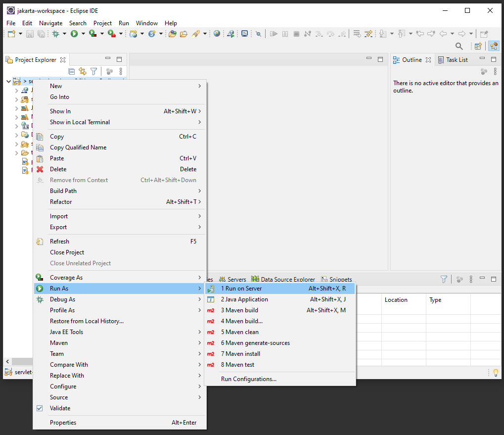Open Run Configurations... dialog

tap(248, 379)
